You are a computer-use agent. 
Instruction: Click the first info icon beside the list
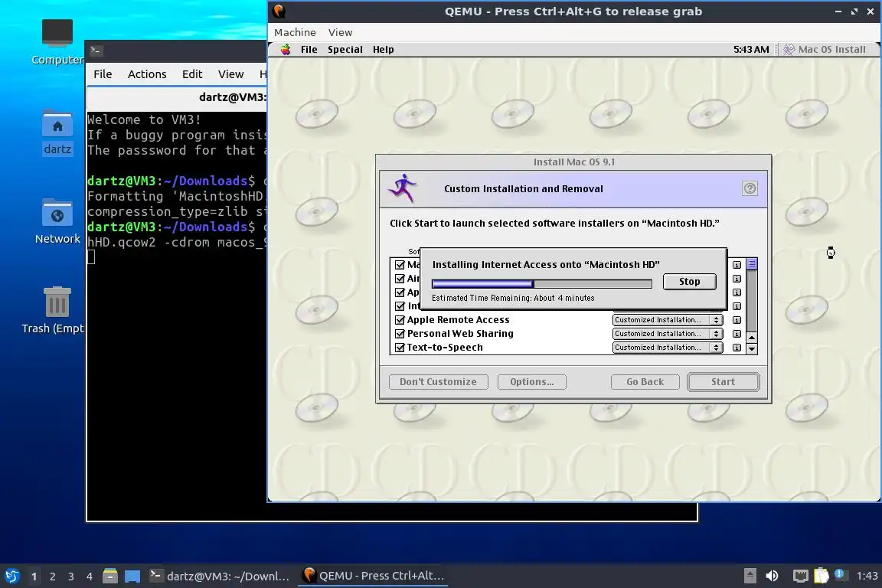tap(737, 264)
